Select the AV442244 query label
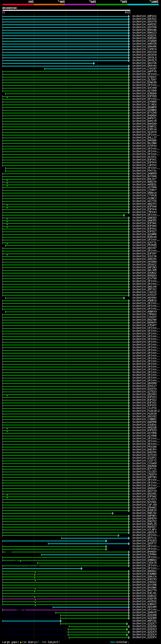 pos(10,8)
